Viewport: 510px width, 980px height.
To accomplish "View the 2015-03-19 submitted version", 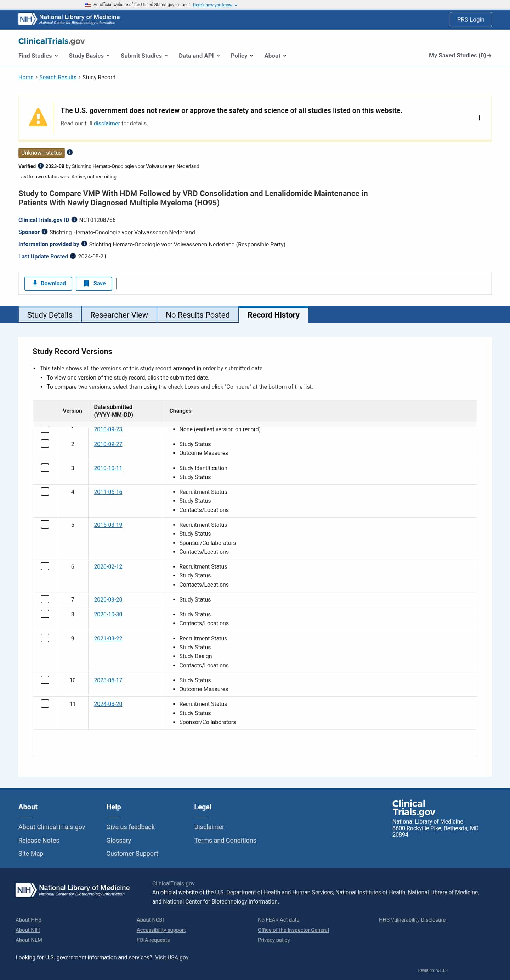I will [x=108, y=525].
